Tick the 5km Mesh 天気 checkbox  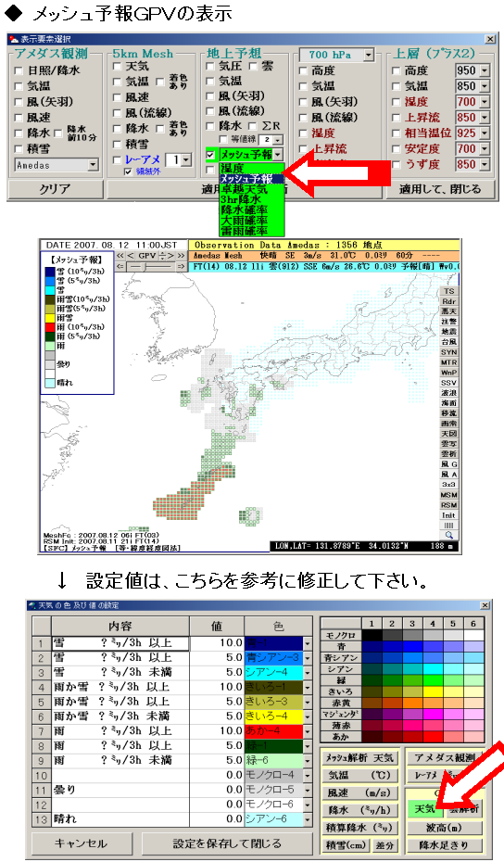pyautogui.click(x=117, y=66)
